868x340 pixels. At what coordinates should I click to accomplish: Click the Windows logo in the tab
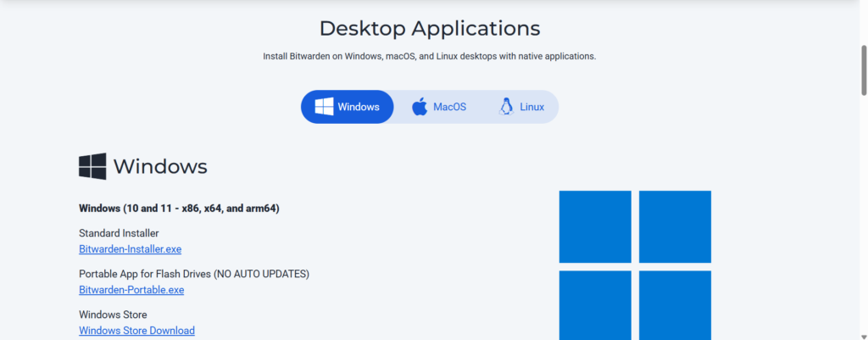click(x=324, y=107)
